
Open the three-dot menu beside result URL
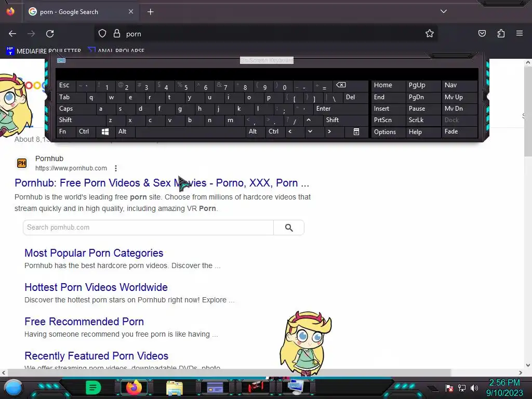click(116, 168)
